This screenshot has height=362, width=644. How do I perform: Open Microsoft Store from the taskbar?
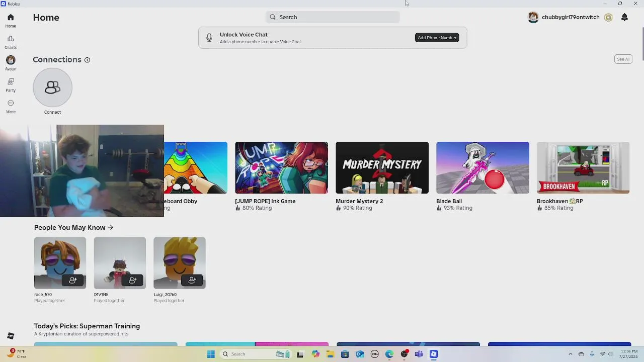pyautogui.click(x=345, y=354)
